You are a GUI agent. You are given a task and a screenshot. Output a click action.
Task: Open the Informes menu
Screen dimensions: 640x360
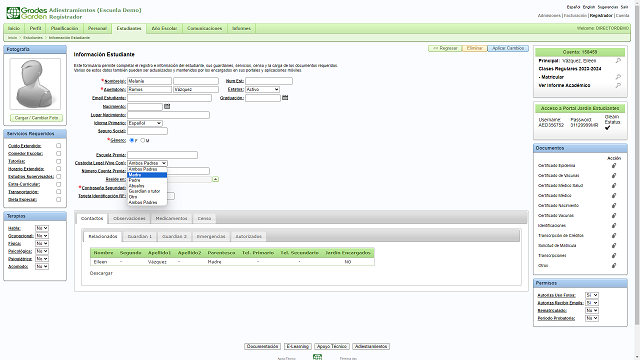click(241, 28)
